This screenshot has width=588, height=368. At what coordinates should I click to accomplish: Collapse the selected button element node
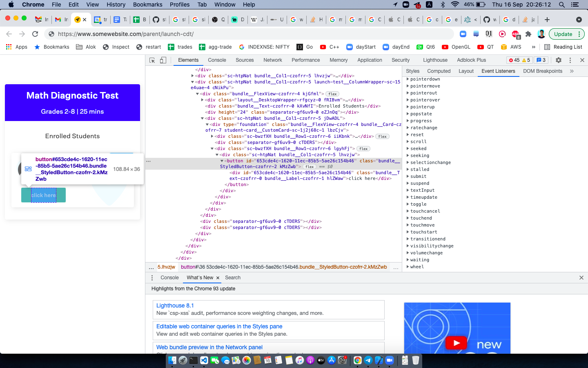(x=222, y=161)
